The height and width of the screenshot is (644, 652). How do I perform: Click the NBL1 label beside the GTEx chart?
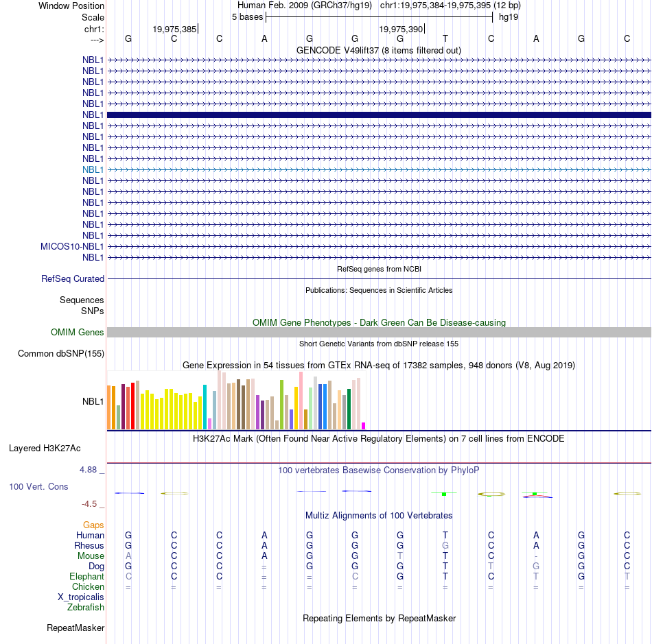[x=93, y=401]
